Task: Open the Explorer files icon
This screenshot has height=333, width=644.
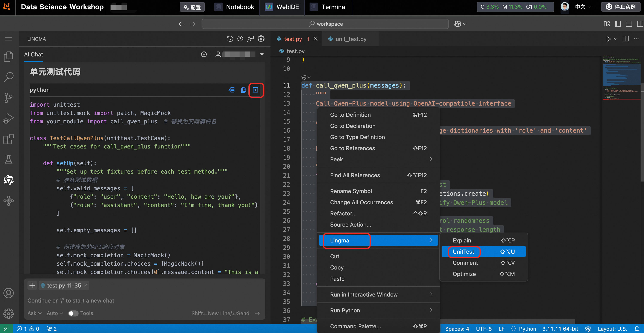Action: [9, 57]
